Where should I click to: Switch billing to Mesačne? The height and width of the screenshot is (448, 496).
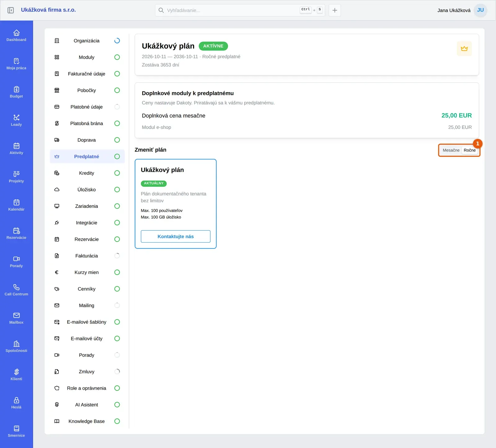coord(451,150)
